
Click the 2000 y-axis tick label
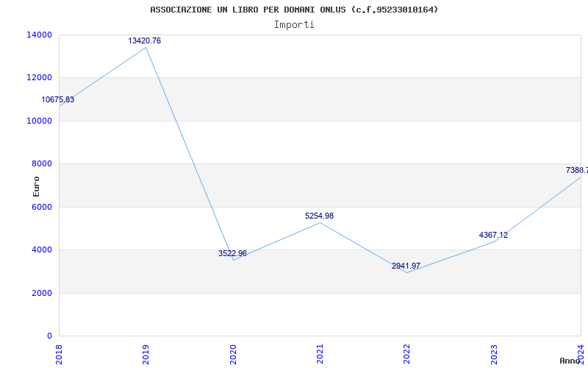pos(42,293)
